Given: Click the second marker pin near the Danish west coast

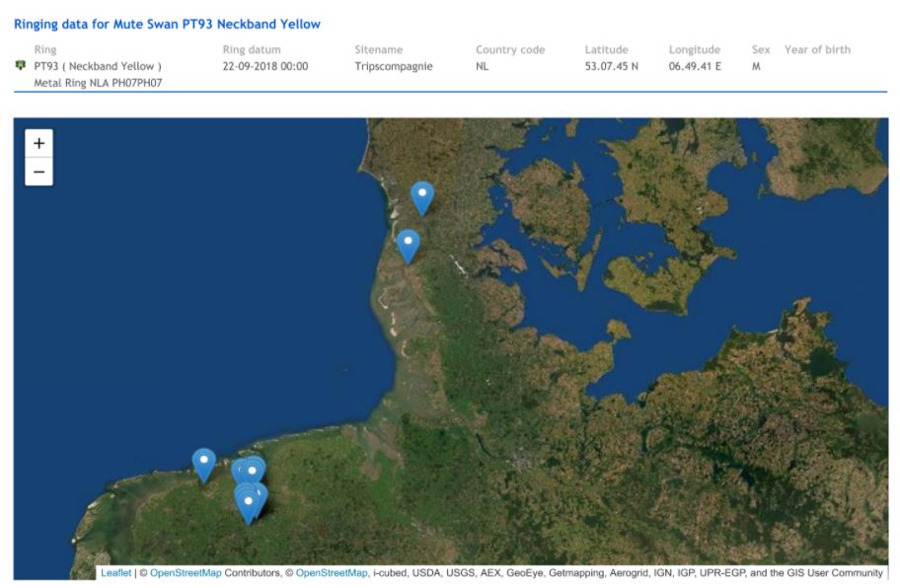Looking at the screenshot, I should tap(409, 247).
